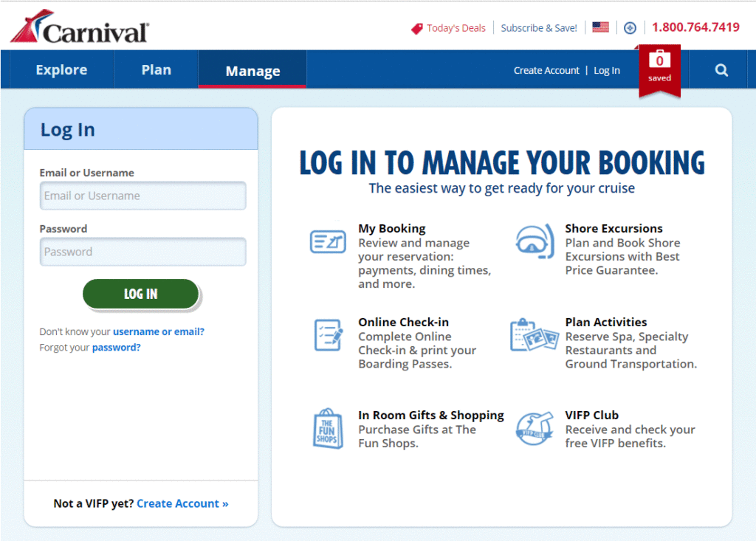Click the 'Email or Username' field label
The image size is (756, 541).
pos(87,173)
